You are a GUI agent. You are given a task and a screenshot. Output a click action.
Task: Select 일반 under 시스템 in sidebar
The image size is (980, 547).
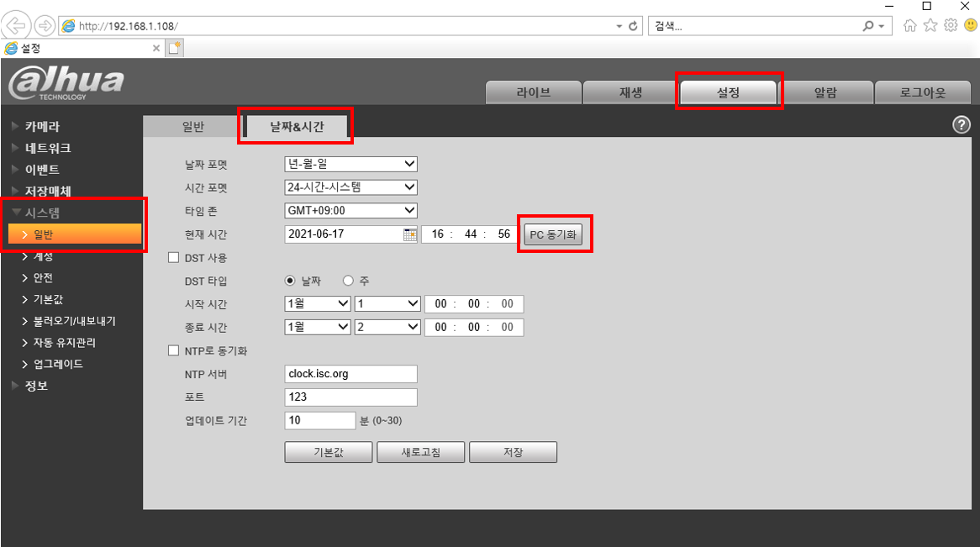[x=75, y=234]
